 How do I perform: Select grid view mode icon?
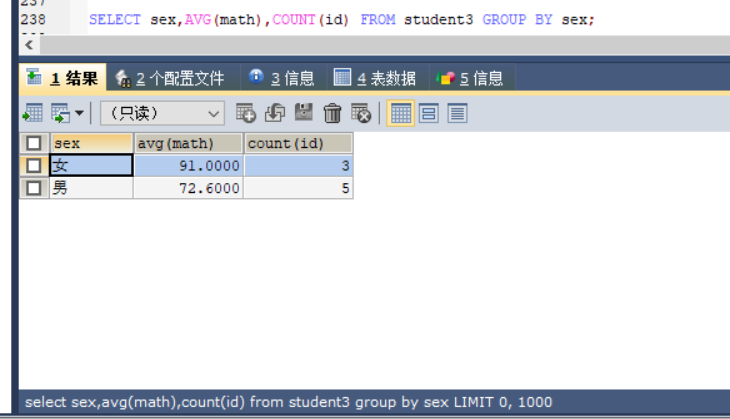(x=400, y=114)
